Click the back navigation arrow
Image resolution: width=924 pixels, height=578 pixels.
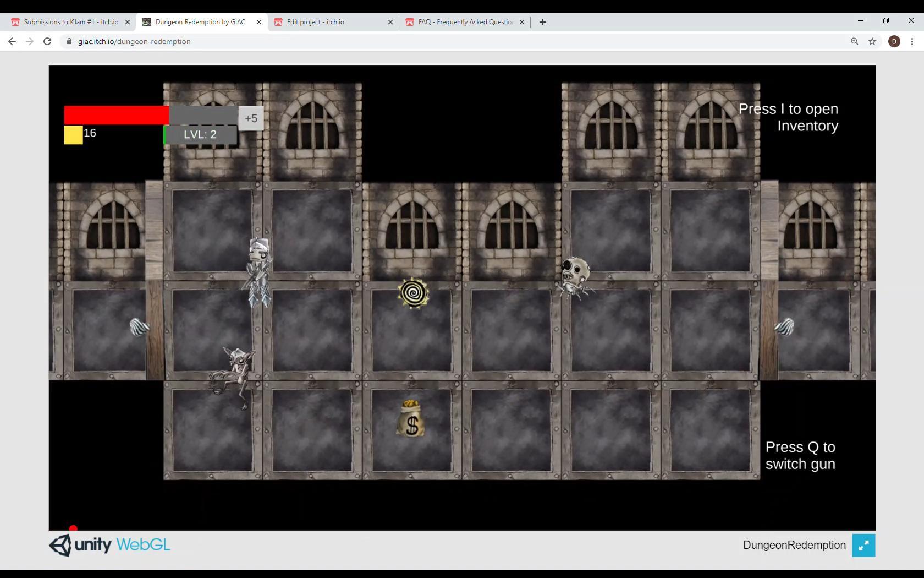pyautogui.click(x=12, y=41)
